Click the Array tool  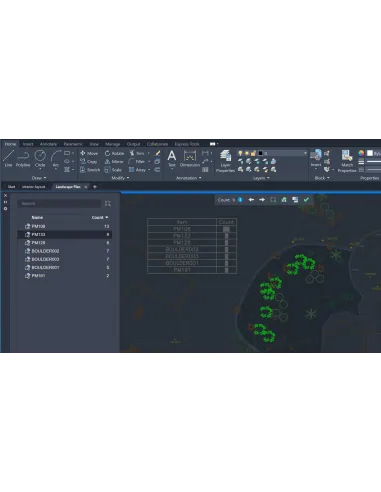tap(137, 170)
